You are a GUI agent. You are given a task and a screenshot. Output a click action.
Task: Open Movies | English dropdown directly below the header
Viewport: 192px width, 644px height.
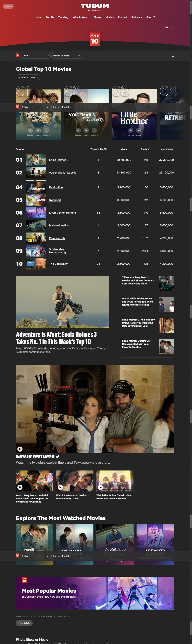pyautogui.click(x=67, y=56)
